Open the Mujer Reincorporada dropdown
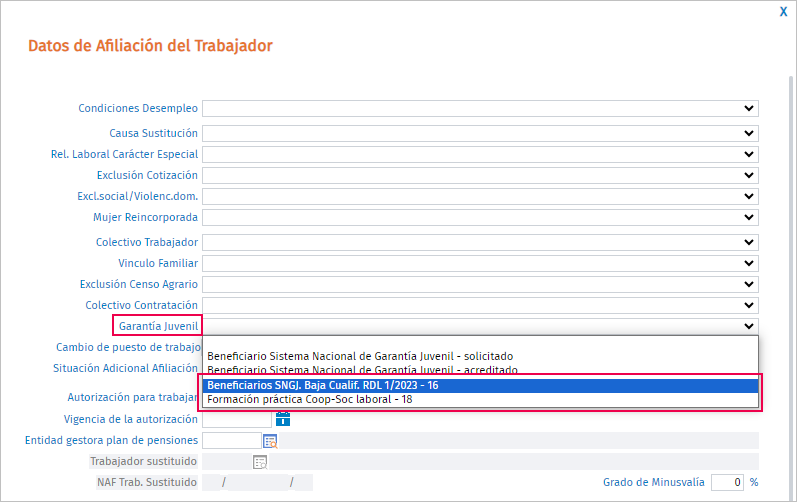 480,217
